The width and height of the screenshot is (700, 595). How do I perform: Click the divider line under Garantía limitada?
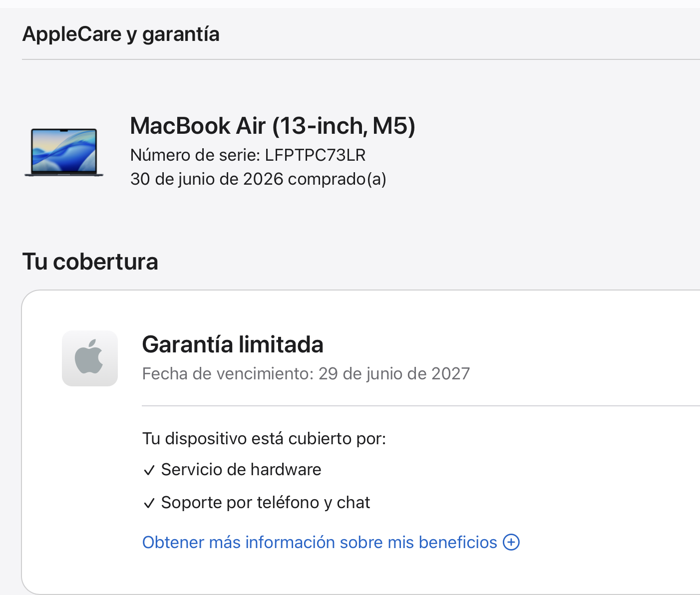[x=421, y=406]
